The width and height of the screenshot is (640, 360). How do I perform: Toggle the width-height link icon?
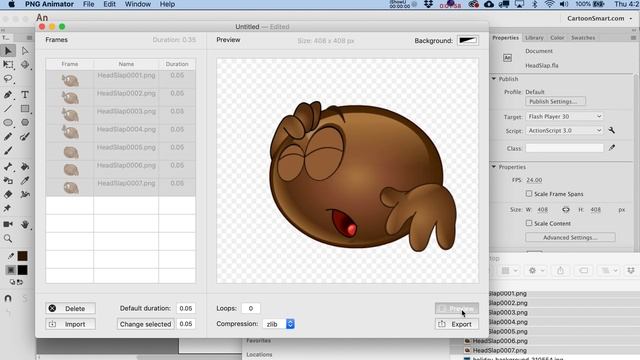tap(566, 209)
